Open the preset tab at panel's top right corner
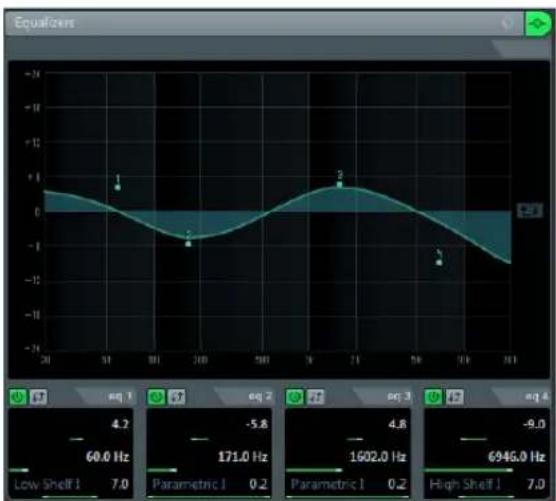556x501 pixels. [521, 48]
